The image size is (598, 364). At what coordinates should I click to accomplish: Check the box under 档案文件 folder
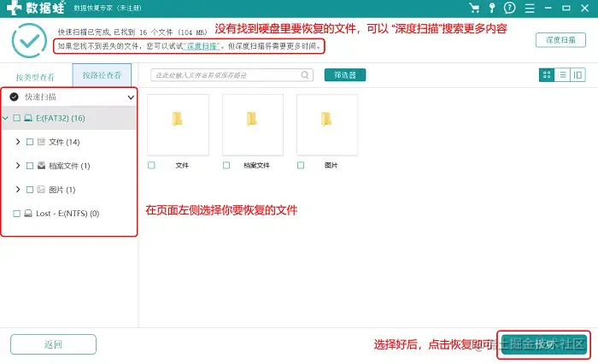coord(226,165)
